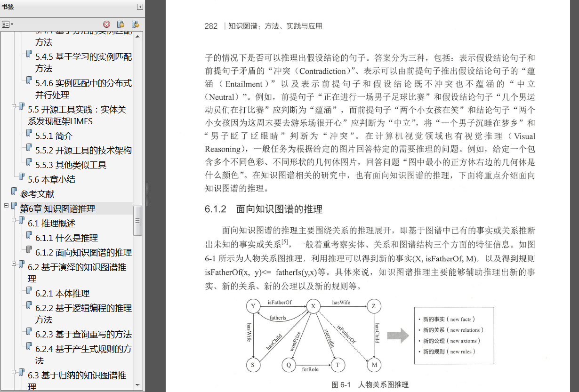Image resolution: width=579 pixels, height=392 pixels.
Task: Expand the 6.3 基于归纳的知识图谱推理 node
Action: [x=14, y=372]
